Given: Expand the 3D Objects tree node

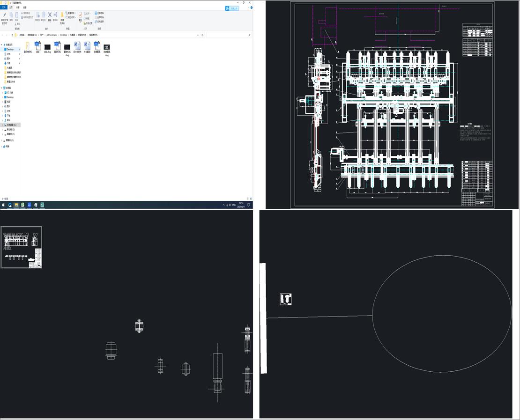Looking at the screenshot, I should 3,93.
